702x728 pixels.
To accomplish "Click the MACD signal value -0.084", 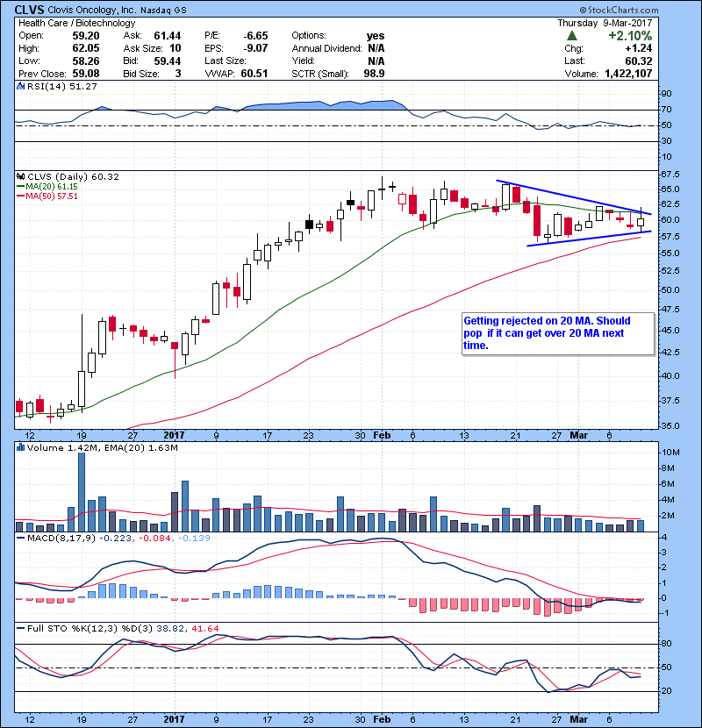I will coord(154,538).
